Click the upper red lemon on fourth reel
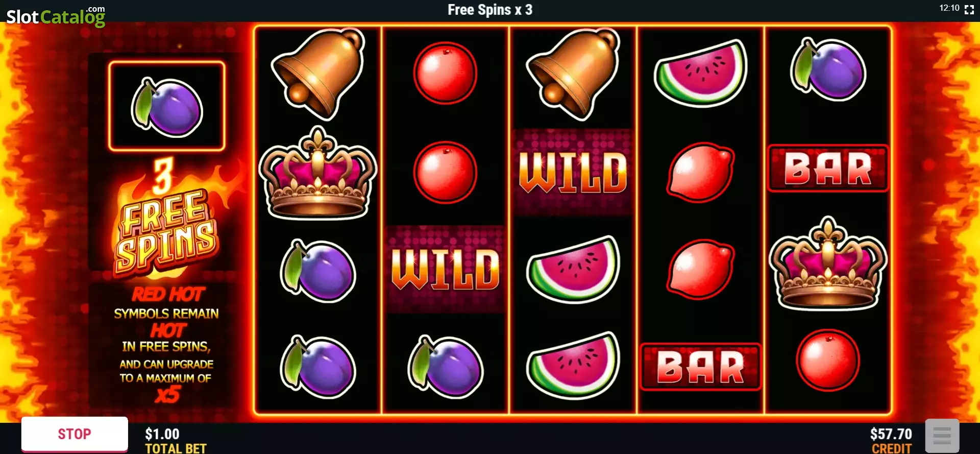The width and height of the screenshot is (980, 454). click(701, 172)
